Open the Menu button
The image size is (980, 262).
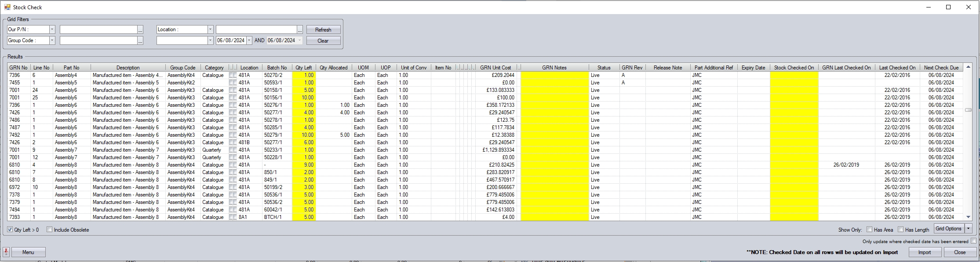pyautogui.click(x=28, y=252)
